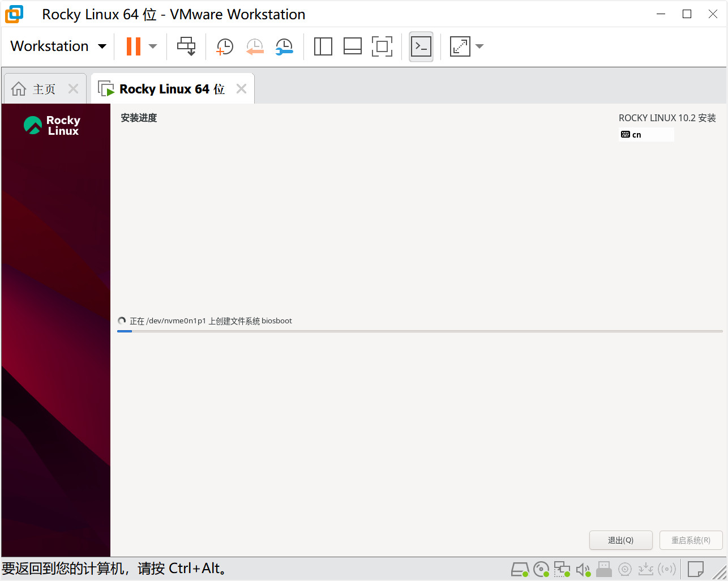This screenshot has height=581, width=728.
Task: Click the Rocky Linux logo
Action: click(x=52, y=125)
